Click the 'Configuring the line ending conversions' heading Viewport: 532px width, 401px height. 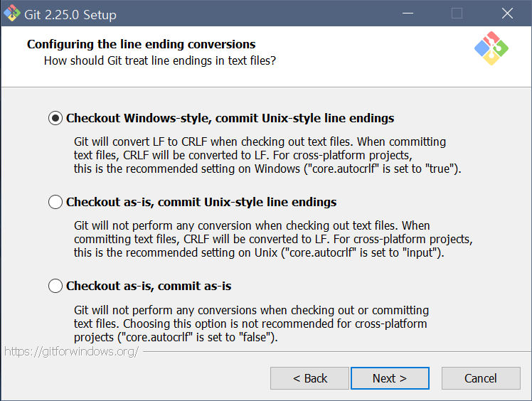141,44
